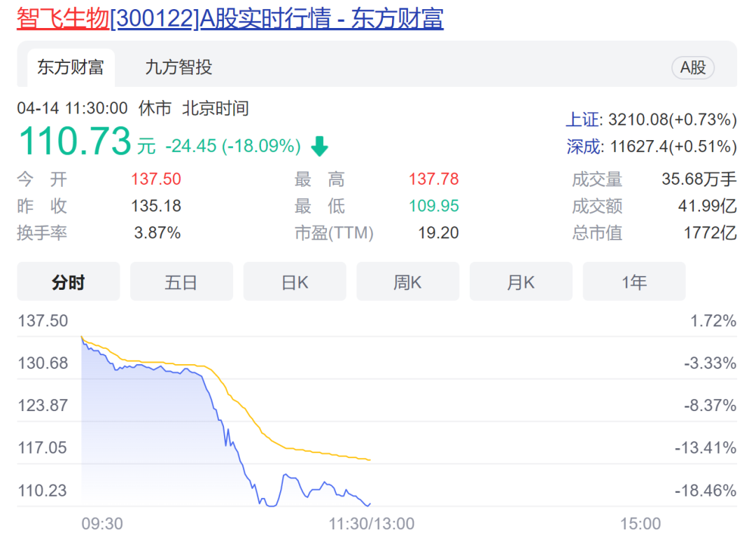The height and width of the screenshot is (542, 756).
Task: Open the 智飞生物 A股实时行情 title link
Action: (x=230, y=19)
